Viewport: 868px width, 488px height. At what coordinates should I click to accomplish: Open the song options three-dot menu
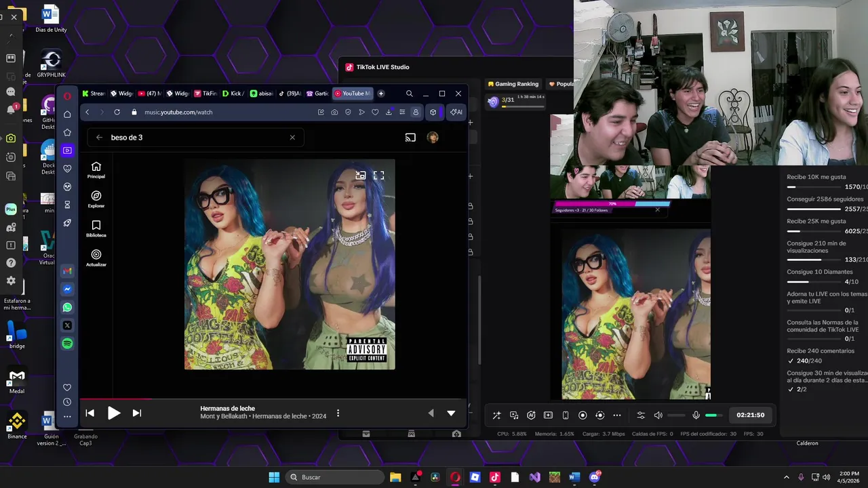point(338,413)
